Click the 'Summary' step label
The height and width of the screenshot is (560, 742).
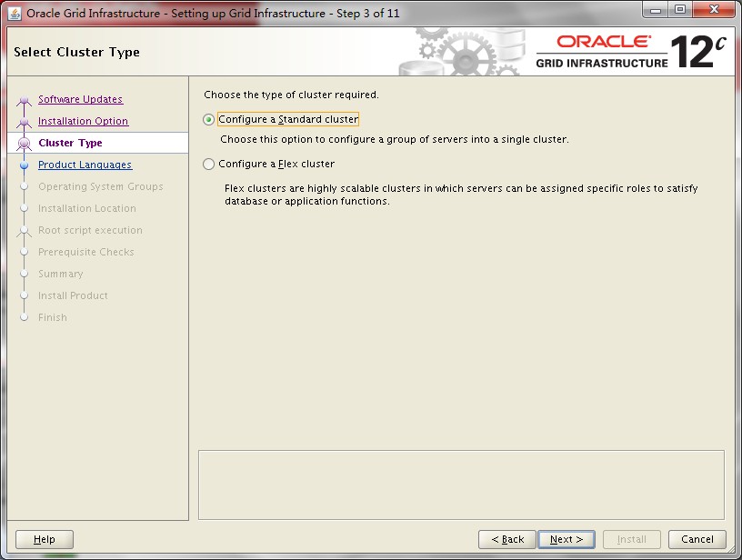(x=61, y=274)
